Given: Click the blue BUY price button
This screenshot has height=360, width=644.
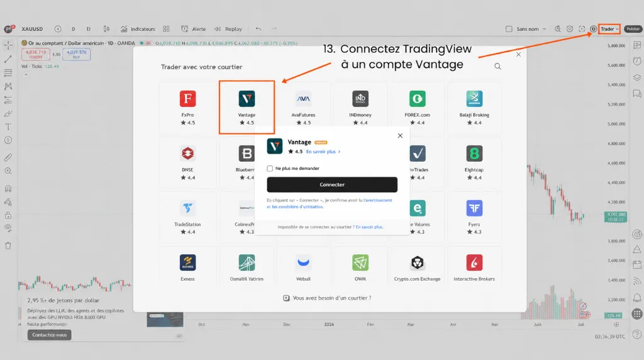Looking at the screenshot, I should point(76,54).
